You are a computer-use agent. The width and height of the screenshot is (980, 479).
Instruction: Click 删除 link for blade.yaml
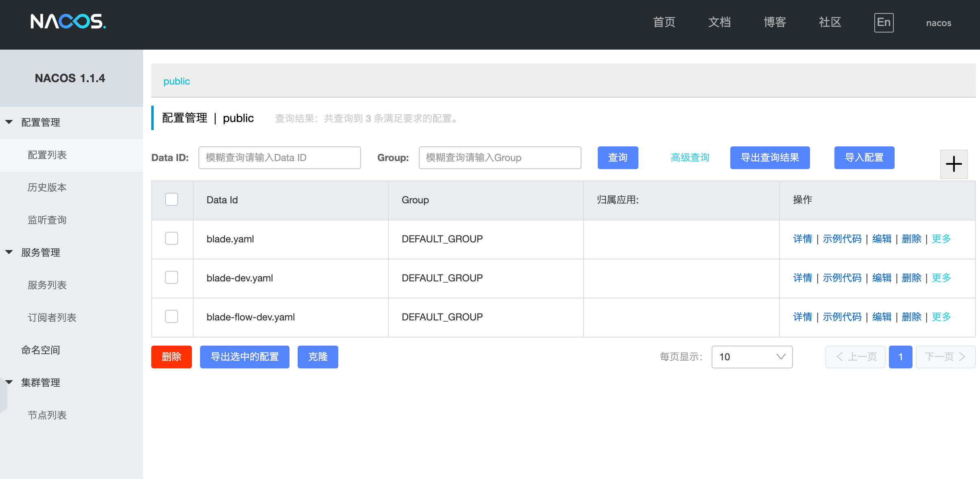pos(912,239)
